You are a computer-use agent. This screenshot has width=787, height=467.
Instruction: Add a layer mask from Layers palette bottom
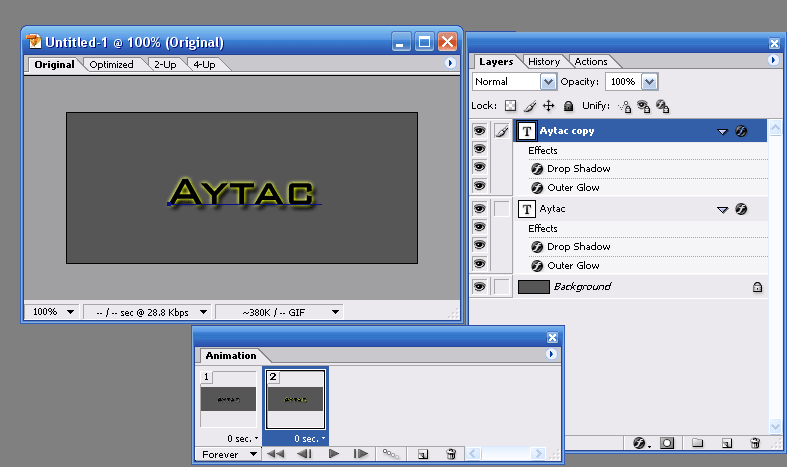point(667,443)
